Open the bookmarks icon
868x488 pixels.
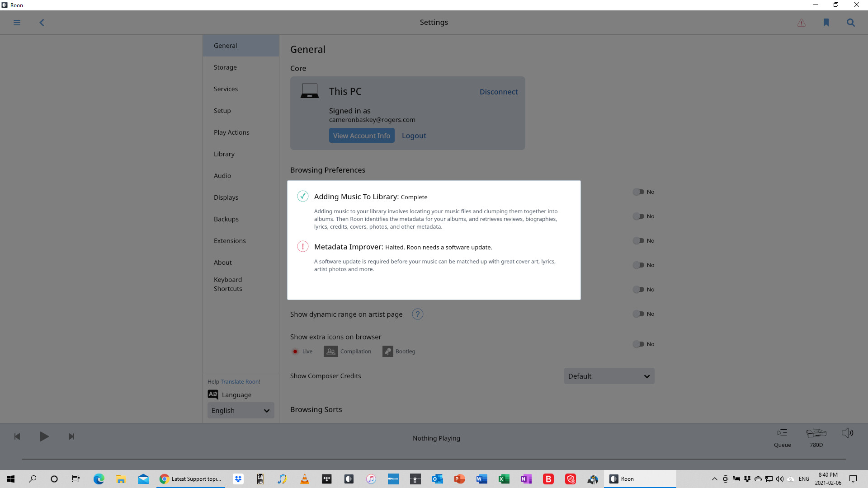pyautogui.click(x=826, y=23)
